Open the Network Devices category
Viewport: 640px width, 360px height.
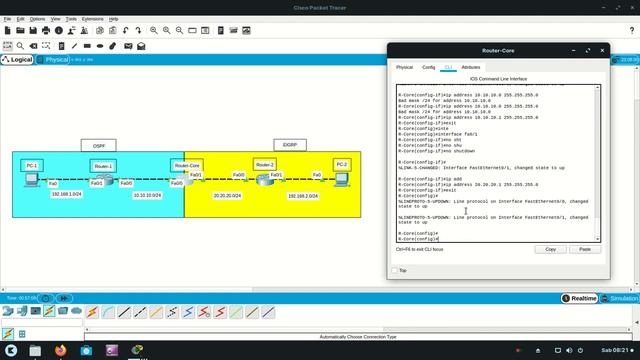click(8, 311)
